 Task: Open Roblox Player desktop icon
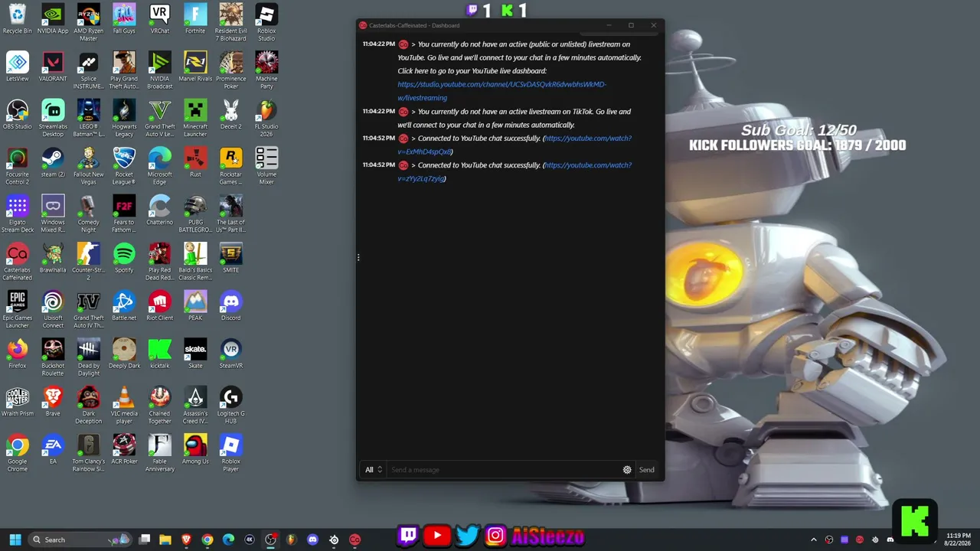(230, 453)
